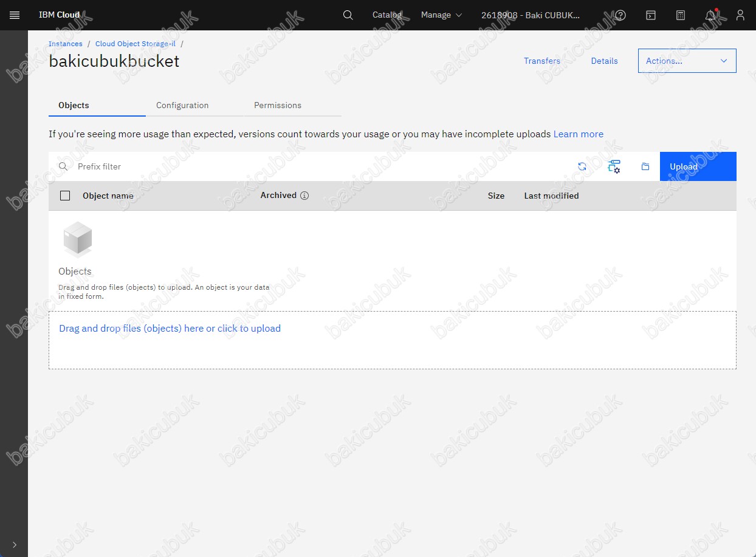Image resolution: width=756 pixels, height=557 pixels.
Task: Open the account switcher 2618908 - Baki CUBUK
Action: [x=531, y=15]
